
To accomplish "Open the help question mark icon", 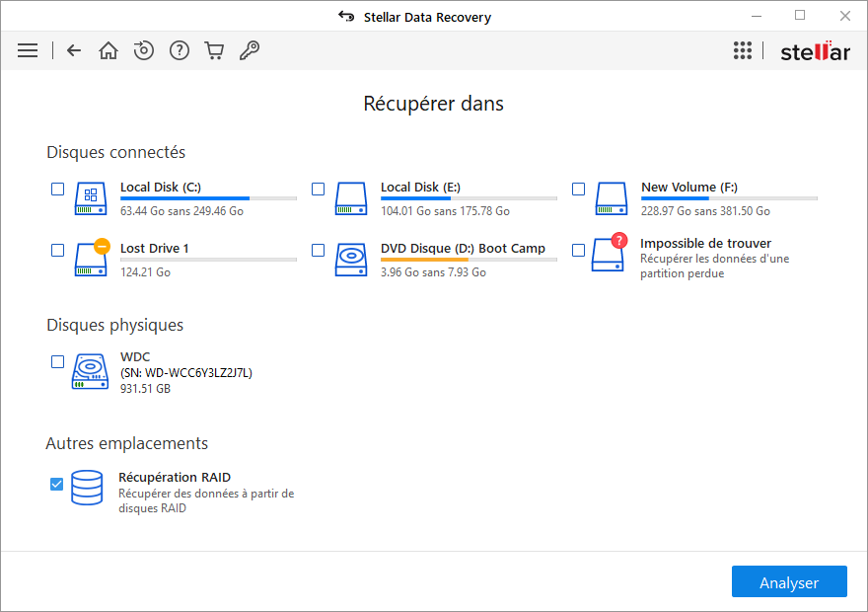I will pos(180,50).
